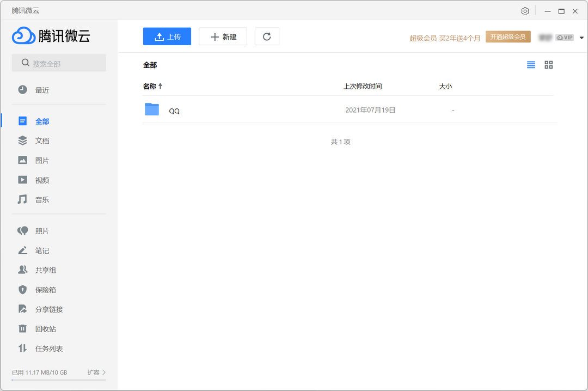Open the 新建 (New) menu

pyautogui.click(x=223, y=36)
